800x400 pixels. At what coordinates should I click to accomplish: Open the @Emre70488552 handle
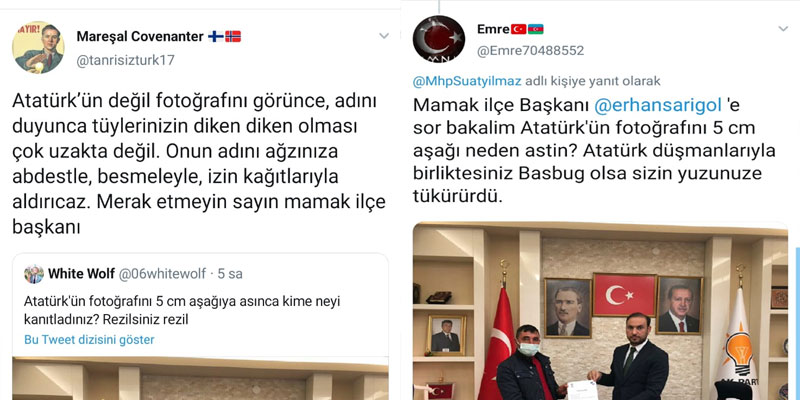coord(530,51)
